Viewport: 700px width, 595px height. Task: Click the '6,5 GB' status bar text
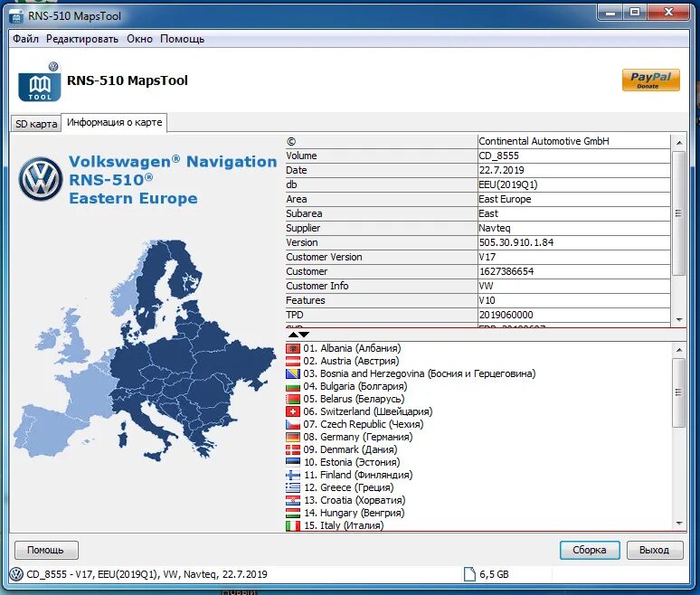pos(494,574)
